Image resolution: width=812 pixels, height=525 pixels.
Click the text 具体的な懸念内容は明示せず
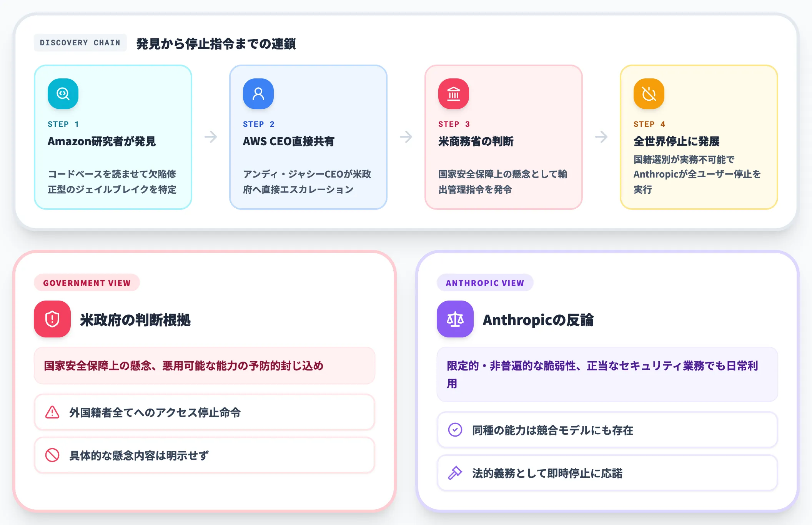[x=139, y=455]
